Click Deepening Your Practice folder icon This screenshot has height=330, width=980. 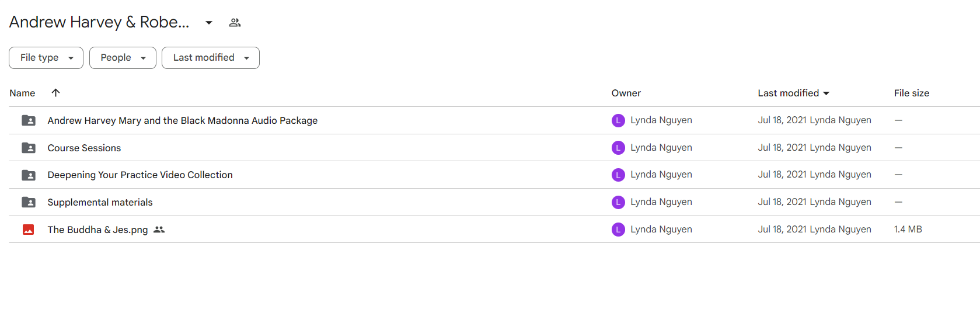coord(29,175)
